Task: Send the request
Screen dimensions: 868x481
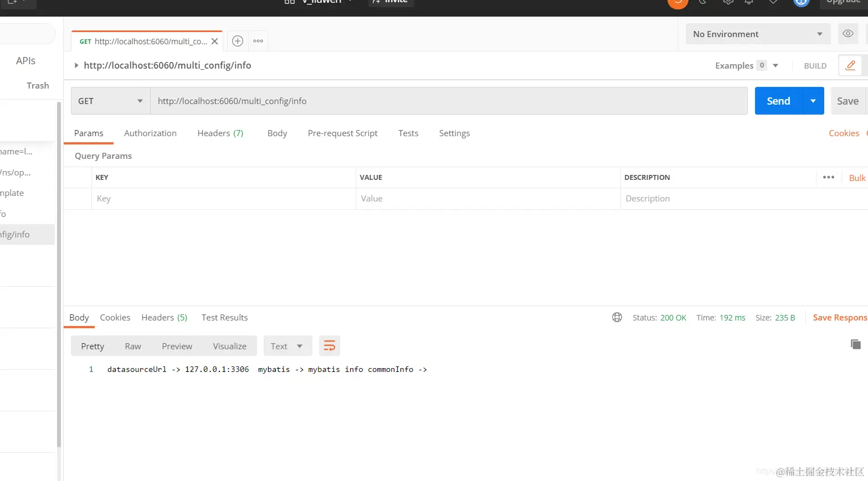Action: point(778,101)
